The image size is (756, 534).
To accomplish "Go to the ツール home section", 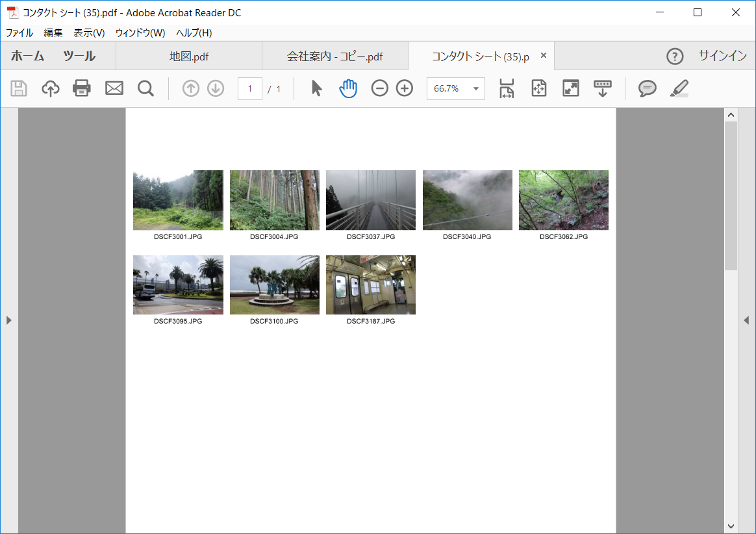I will coord(78,56).
